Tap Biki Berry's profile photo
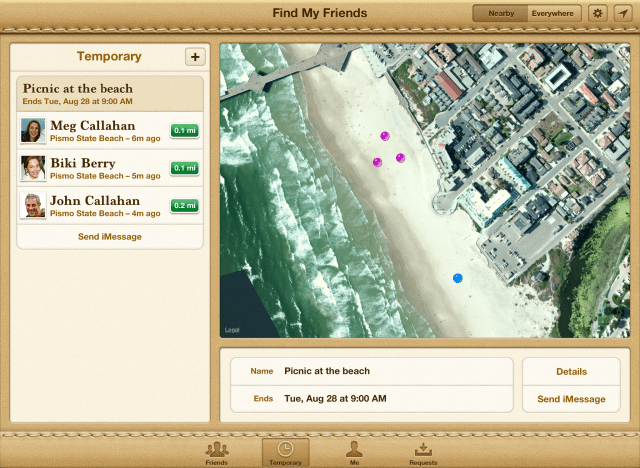 pyautogui.click(x=33, y=168)
